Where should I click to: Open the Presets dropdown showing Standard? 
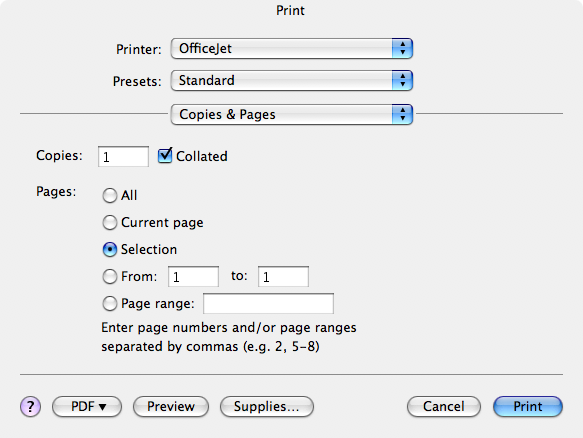[292, 80]
